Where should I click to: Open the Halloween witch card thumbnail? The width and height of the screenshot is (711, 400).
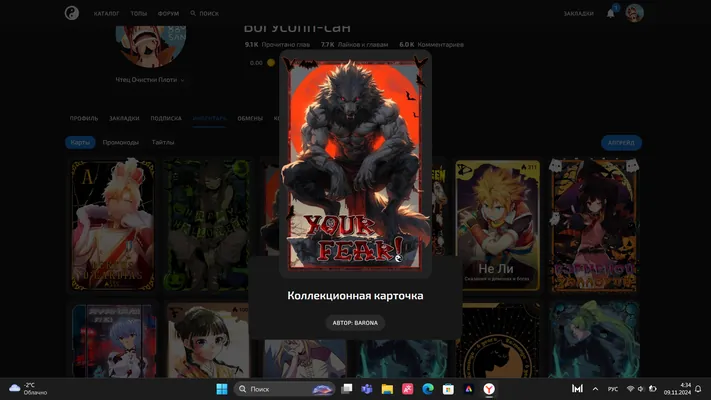click(594, 225)
